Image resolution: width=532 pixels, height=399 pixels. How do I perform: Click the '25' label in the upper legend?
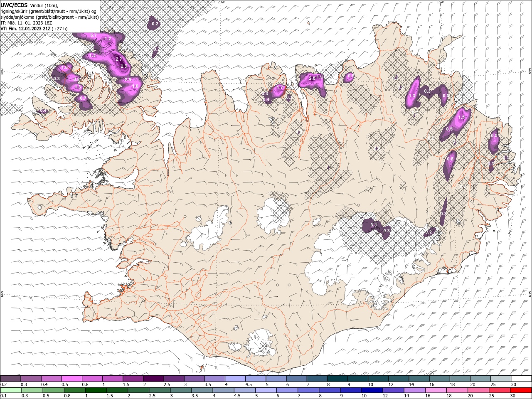tap(493, 384)
